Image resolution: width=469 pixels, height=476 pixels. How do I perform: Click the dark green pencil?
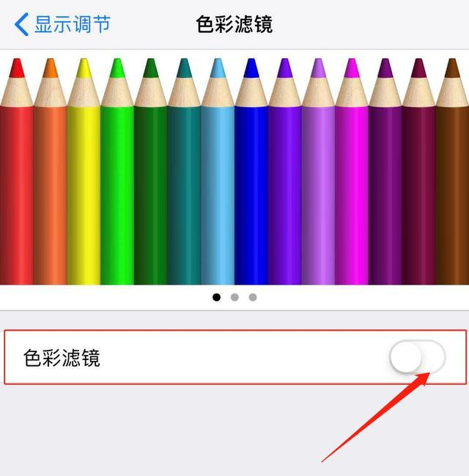click(151, 172)
